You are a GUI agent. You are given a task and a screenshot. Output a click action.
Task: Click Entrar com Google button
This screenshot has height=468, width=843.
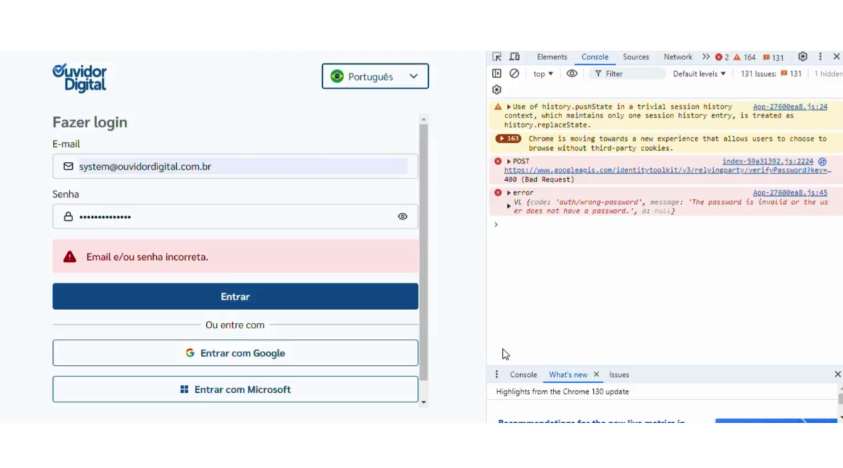coord(235,353)
